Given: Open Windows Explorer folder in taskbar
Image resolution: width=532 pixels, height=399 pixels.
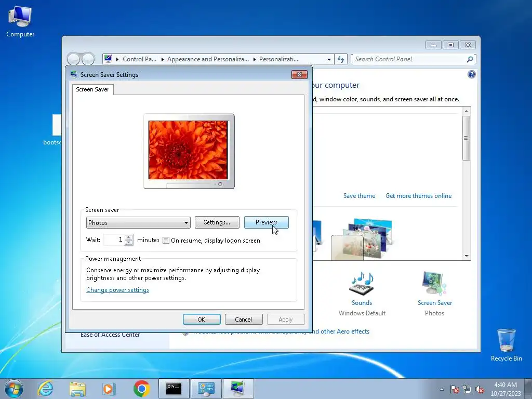Looking at the screenshot, I should 77,389.
